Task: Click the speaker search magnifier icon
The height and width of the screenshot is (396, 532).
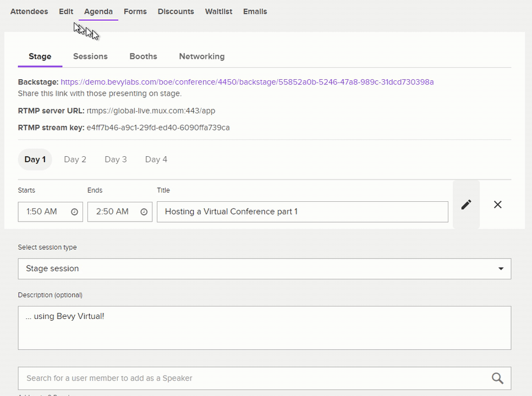Action: point(497,378)
